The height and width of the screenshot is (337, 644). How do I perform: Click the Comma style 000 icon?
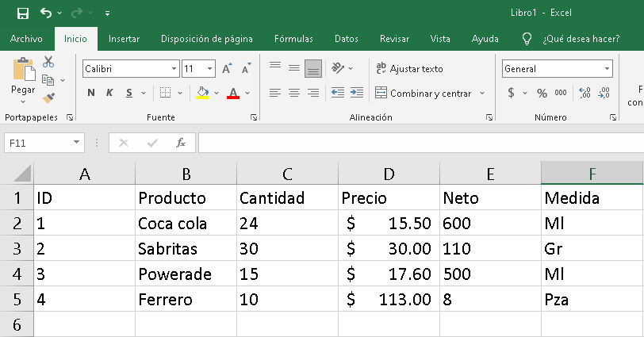561,94
